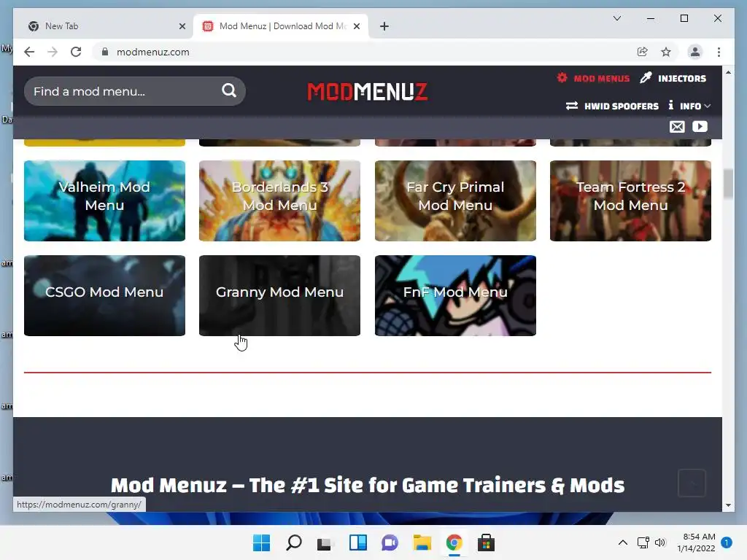Close the New Tab tab
The height and width of the screenshot is (560, 747).
tap(182, 26)
